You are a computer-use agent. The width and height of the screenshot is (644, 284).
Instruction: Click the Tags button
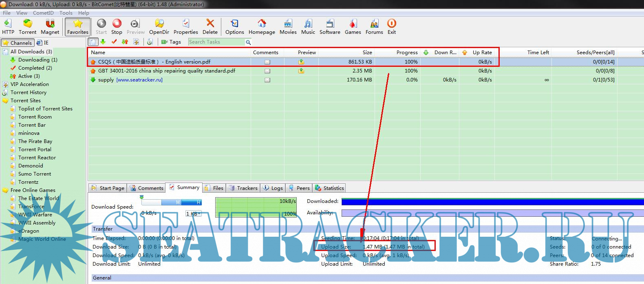click(171, 42)
